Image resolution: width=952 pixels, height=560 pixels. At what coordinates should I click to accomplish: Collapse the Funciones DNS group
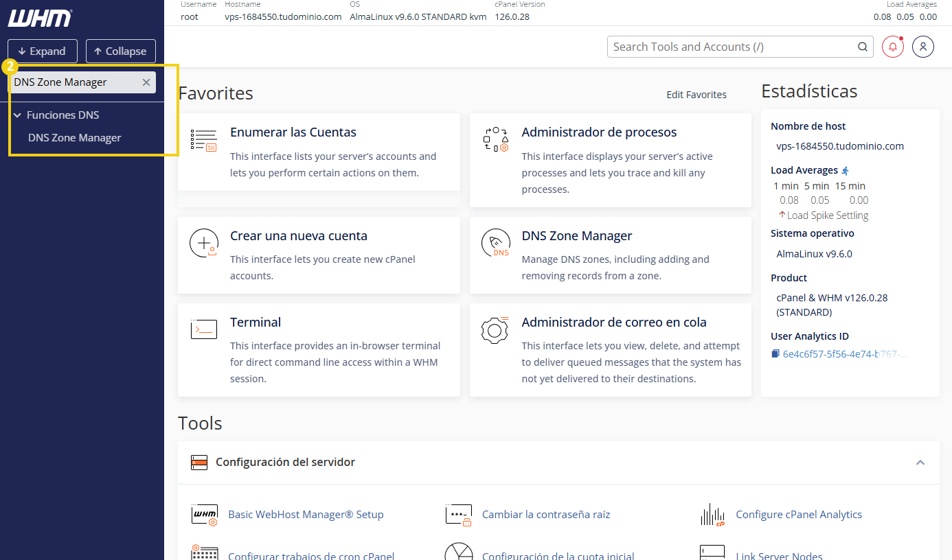coord(17,115)
